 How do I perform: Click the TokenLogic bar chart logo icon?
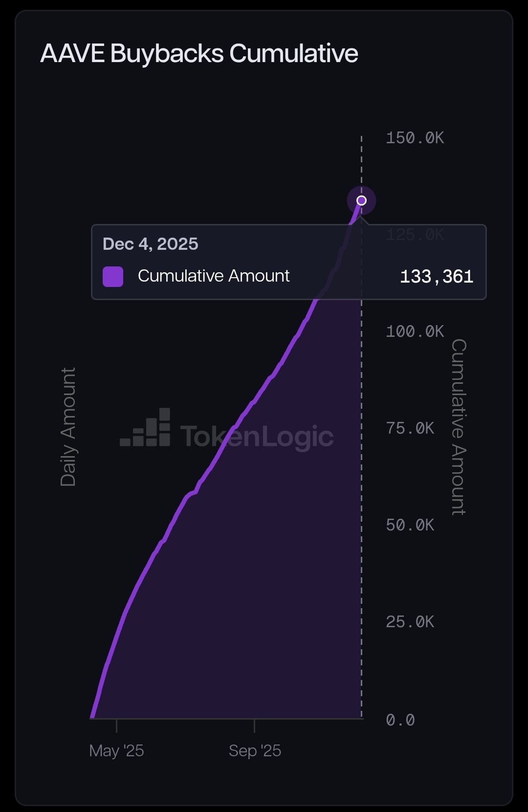(x=146, y=428)
